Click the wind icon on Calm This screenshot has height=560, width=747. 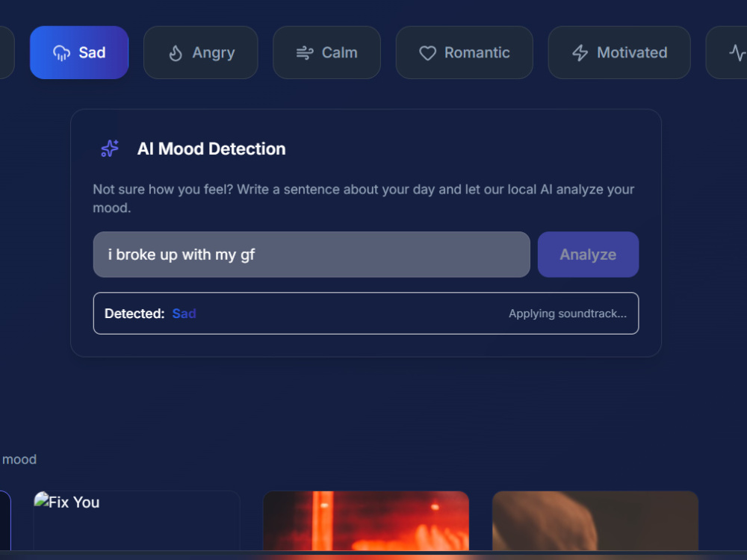[305, 53]
